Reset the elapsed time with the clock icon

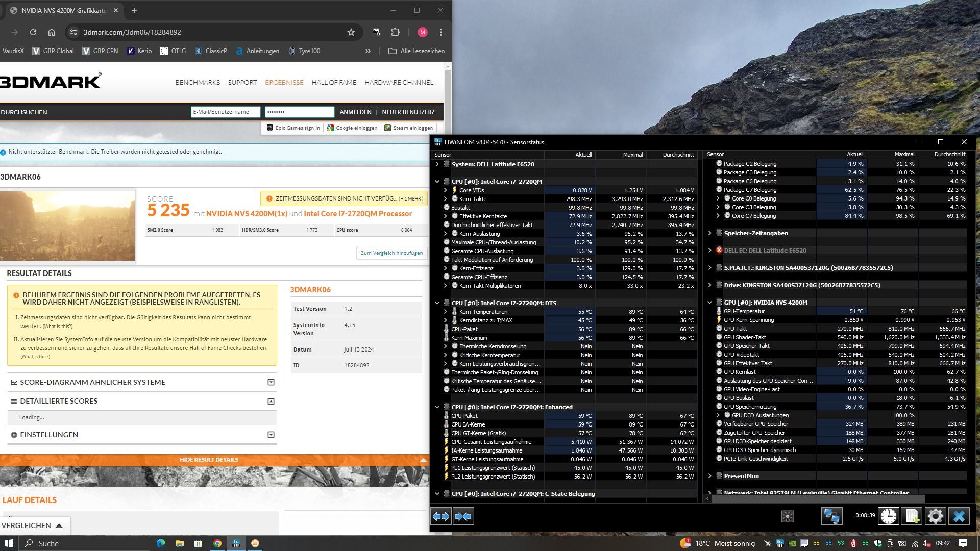[x=888, y=516]
